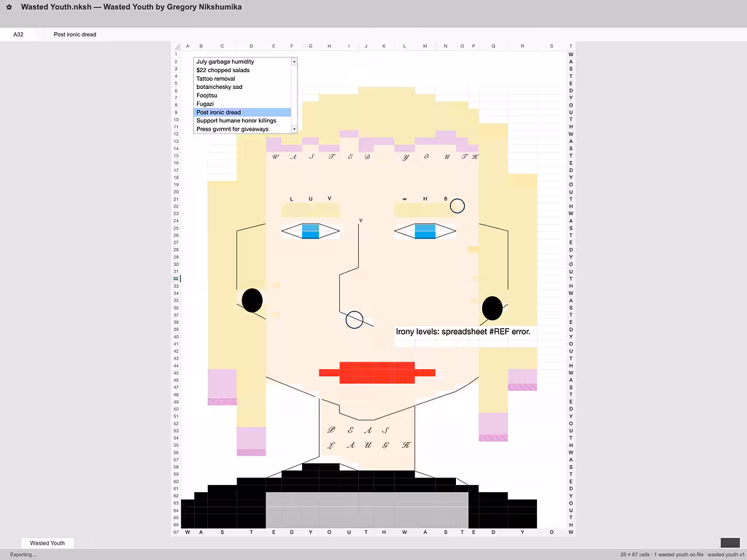Select the circle shape beside the '8' eyebrow letter

(x=457, y=206)
